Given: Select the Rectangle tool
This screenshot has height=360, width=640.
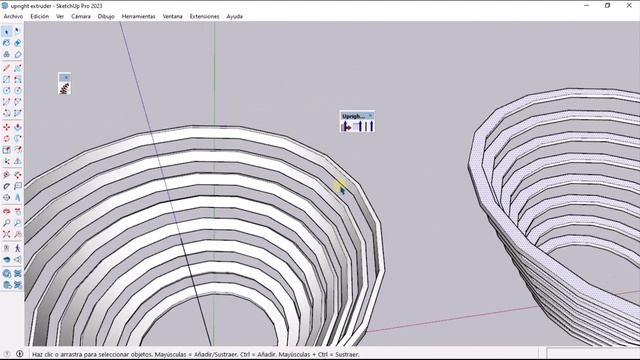Looking at the screenshot, I should pos(7,80).
